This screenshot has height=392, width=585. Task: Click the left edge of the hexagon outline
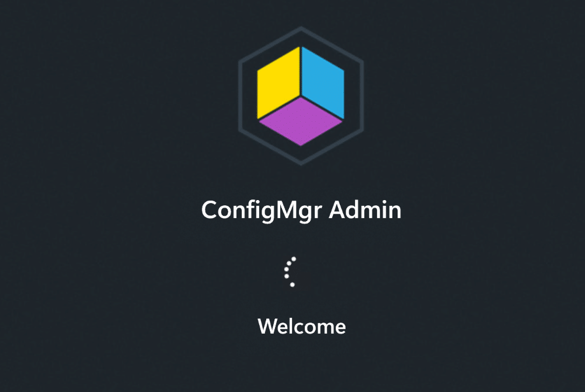click(240, 96)
